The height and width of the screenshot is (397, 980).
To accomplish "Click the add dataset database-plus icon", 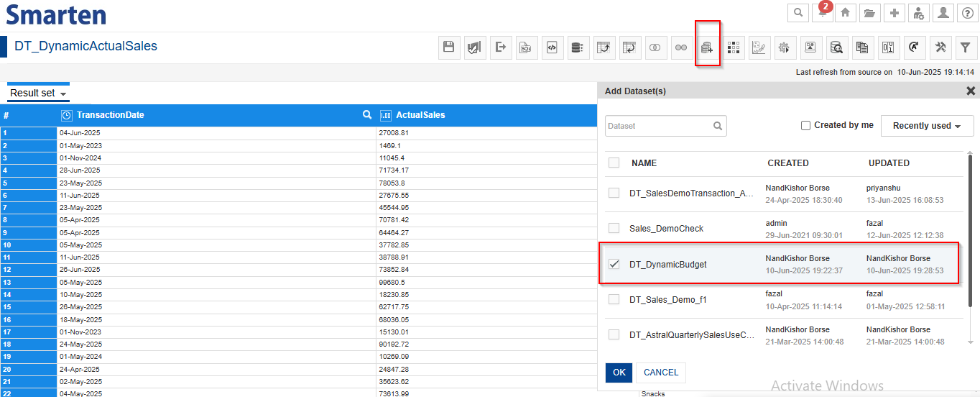I will 707,47.
